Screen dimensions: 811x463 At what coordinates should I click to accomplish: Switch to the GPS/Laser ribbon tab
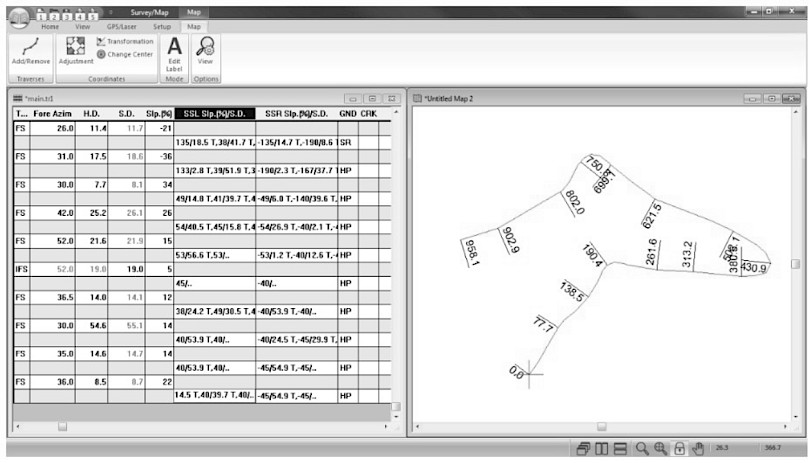(x=121, y=26)
